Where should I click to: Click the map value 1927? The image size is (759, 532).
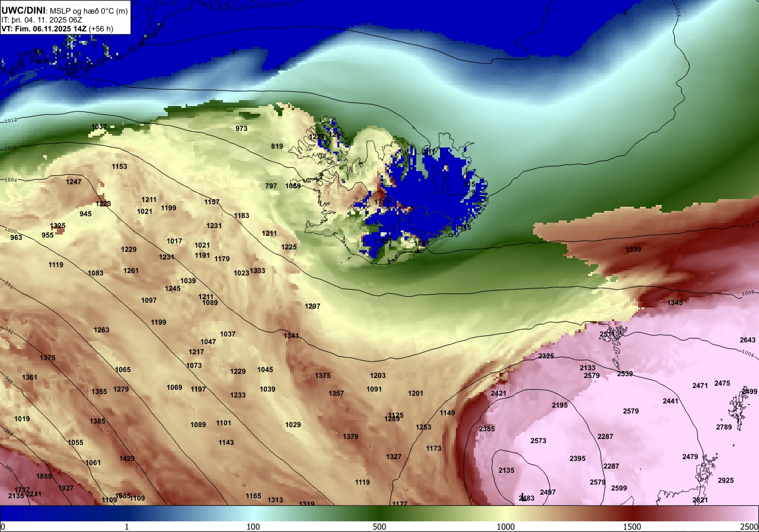click(66, 488)
